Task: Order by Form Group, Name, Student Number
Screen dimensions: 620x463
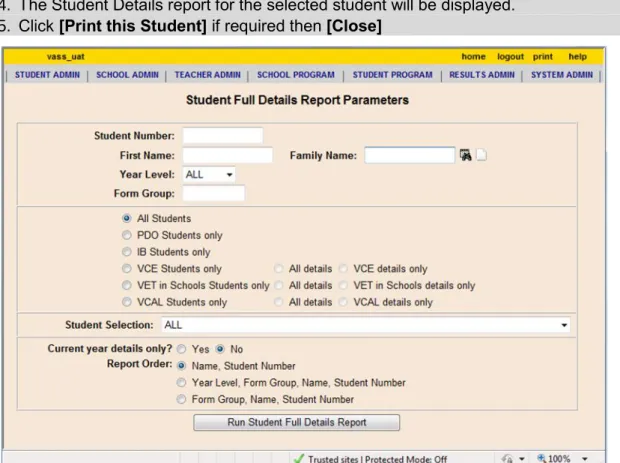Action: (x=181, y=399)
